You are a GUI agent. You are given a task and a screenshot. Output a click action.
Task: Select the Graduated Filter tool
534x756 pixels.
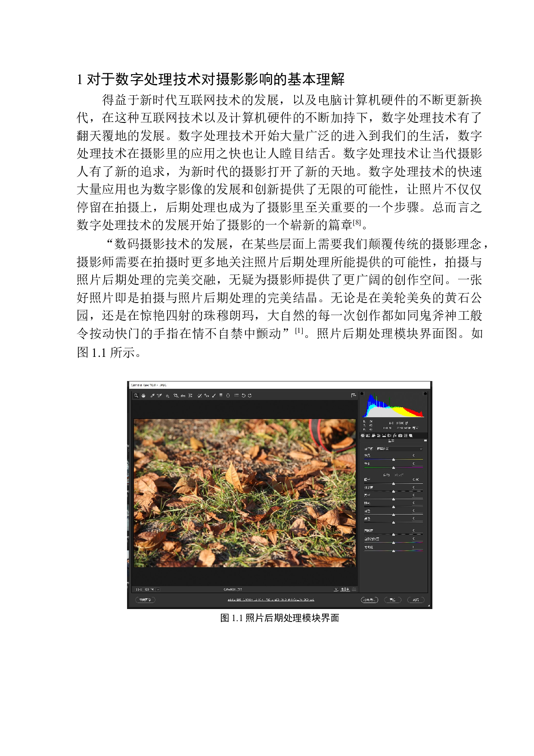[x=221, y=395]
